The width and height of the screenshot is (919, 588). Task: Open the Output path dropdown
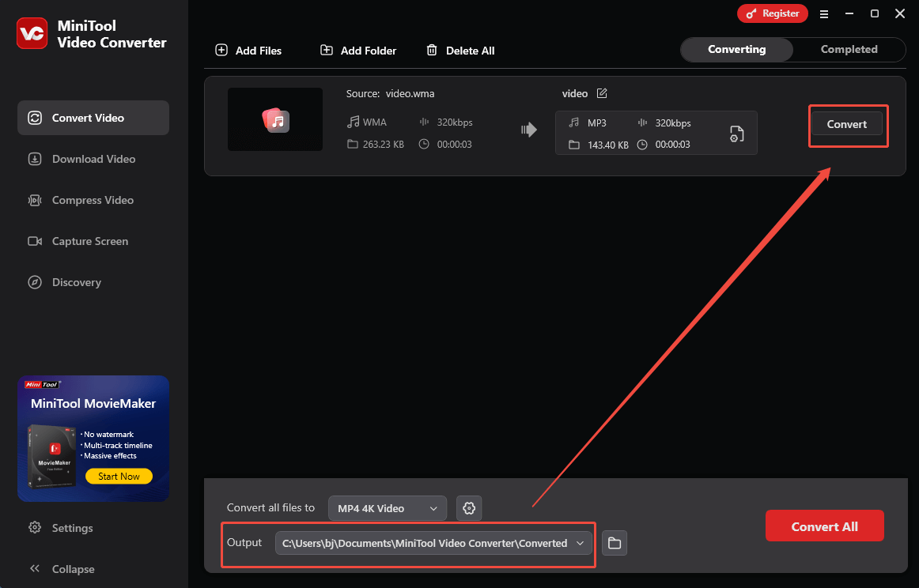(x=433, y=543)
